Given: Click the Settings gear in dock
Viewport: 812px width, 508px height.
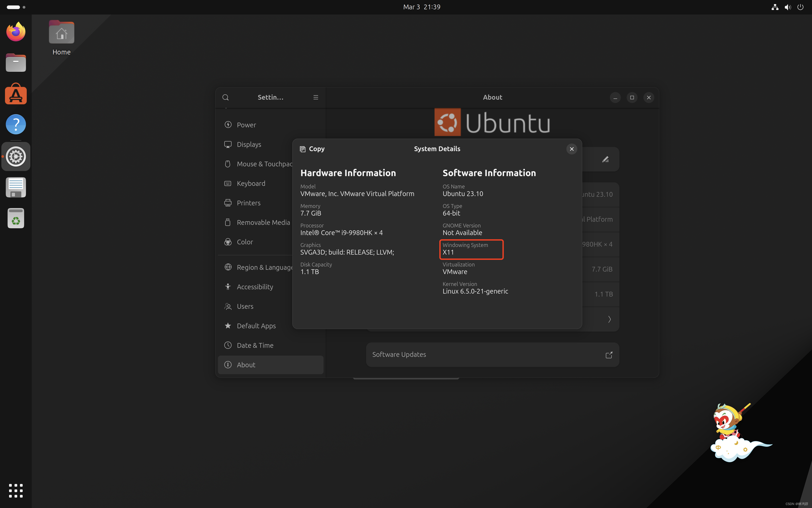Looking at the screenshot, I should click(16, 156).
